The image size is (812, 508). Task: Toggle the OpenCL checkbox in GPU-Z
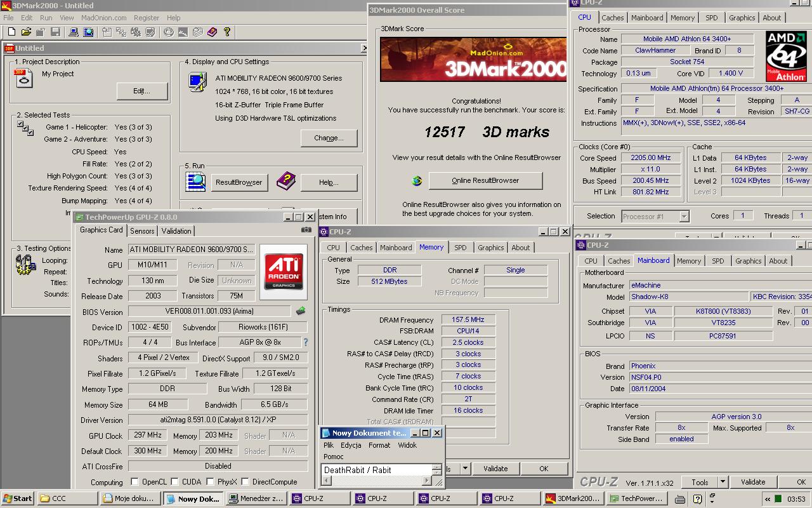134,482
